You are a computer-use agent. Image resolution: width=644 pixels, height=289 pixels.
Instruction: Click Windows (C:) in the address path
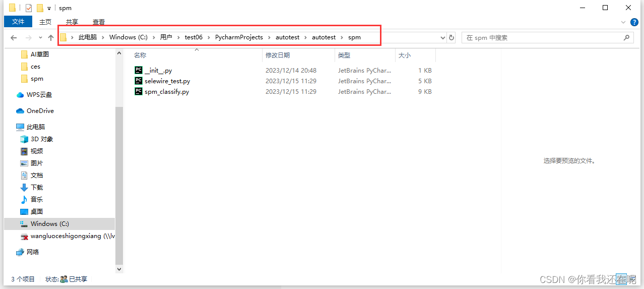pos(128,37)
